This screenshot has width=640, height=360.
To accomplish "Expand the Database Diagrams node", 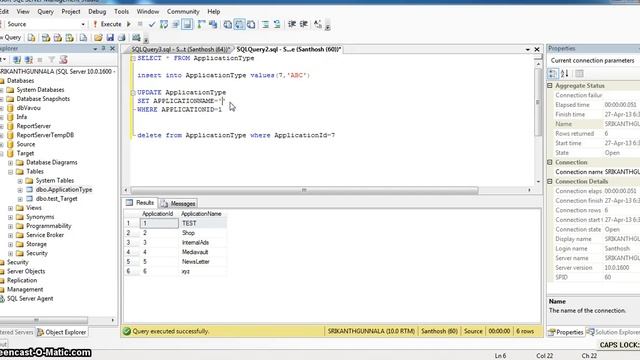I will 11,162.
